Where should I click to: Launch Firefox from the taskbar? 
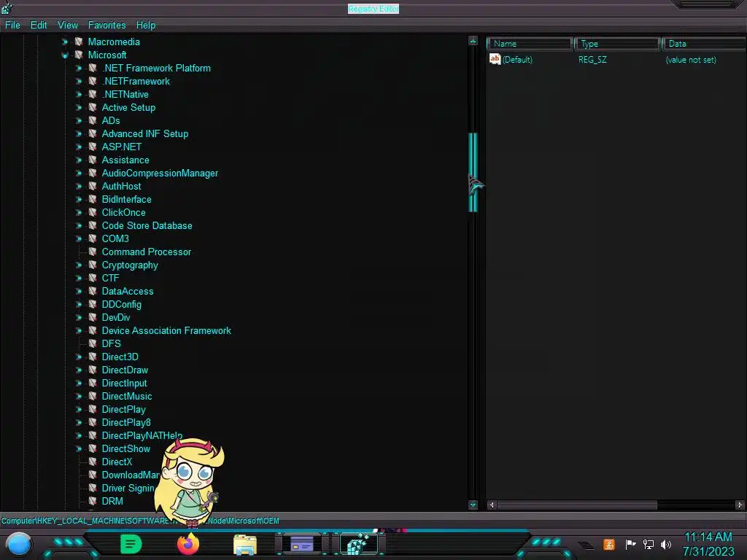click(x=188, y=544)
